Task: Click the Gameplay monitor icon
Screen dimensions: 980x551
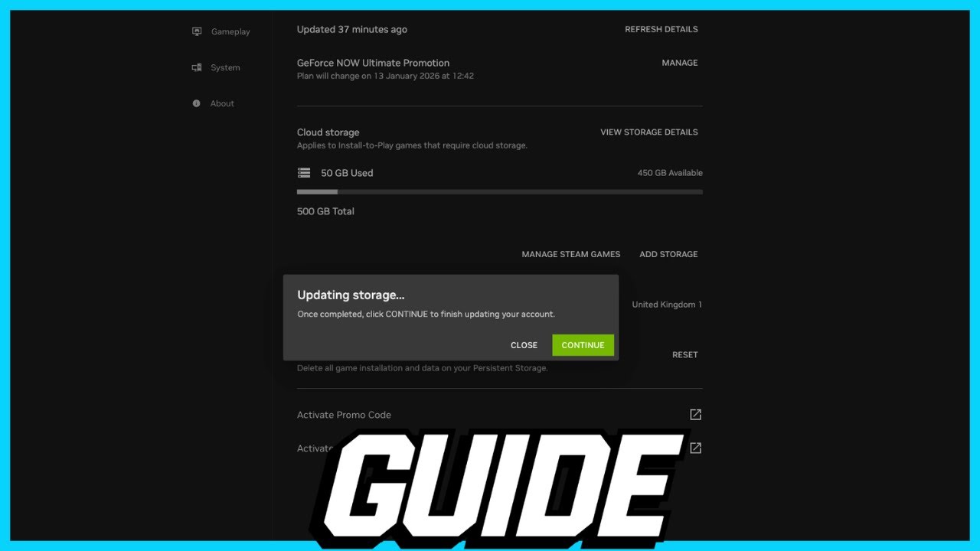Action: tap(197, 31)
